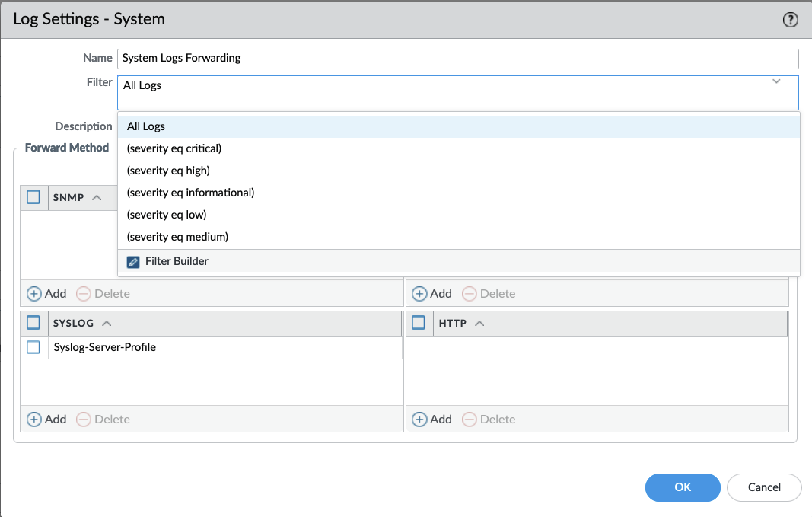
Task: Collapse the Filter dropdown arrow
Action: 776,81
